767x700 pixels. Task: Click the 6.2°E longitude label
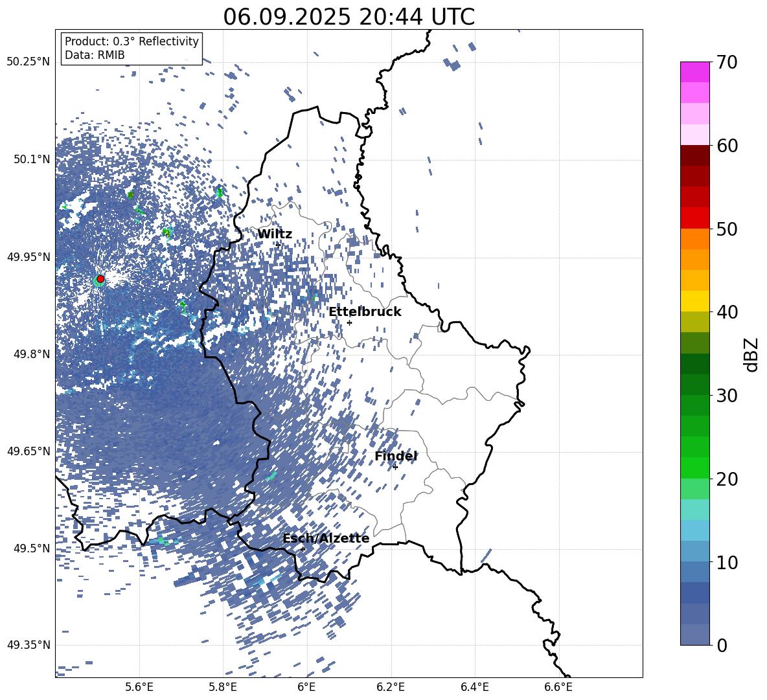[x=391, y=687]
